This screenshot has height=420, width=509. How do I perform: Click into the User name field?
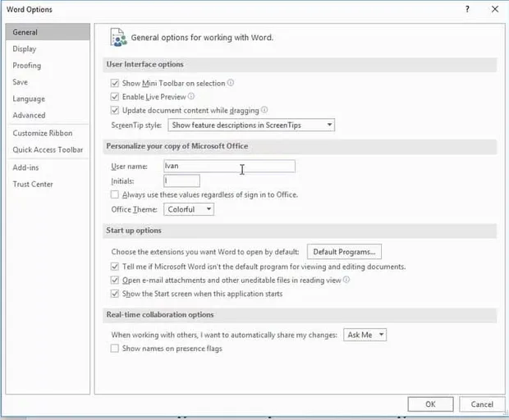click(x=230, y=166)
